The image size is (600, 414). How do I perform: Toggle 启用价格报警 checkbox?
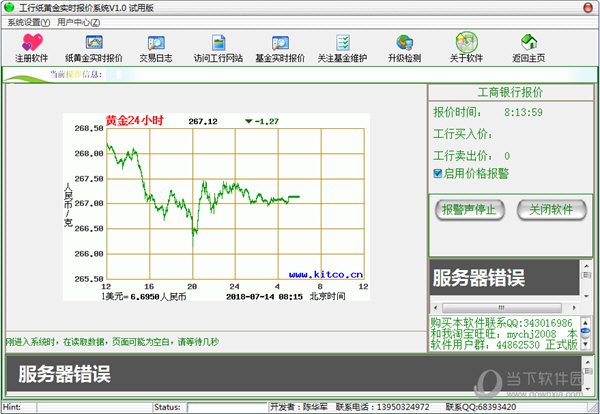438,173
